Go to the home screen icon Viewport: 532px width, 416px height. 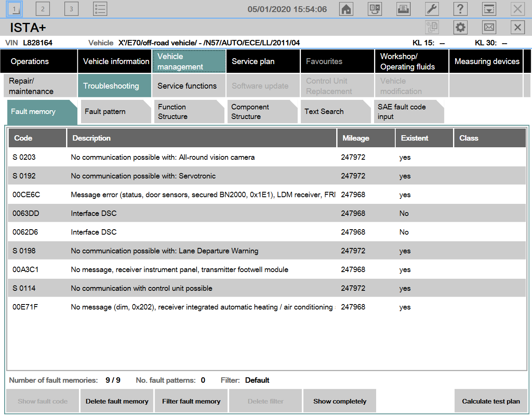coord(346,9)
